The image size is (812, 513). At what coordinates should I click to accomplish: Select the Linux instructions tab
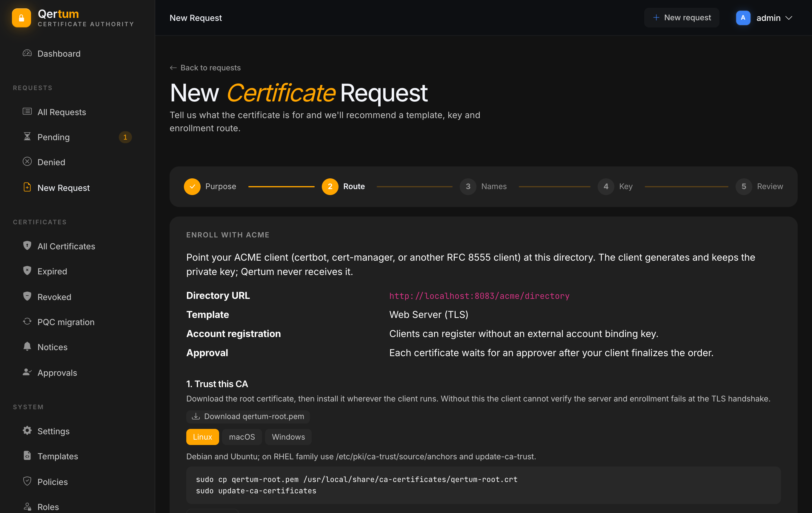(x=202, y=437)
